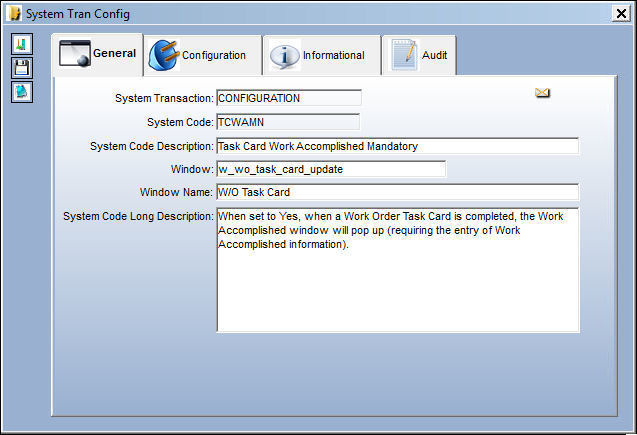Click the Window field w_wo_task_card_update

click(331, 169)
